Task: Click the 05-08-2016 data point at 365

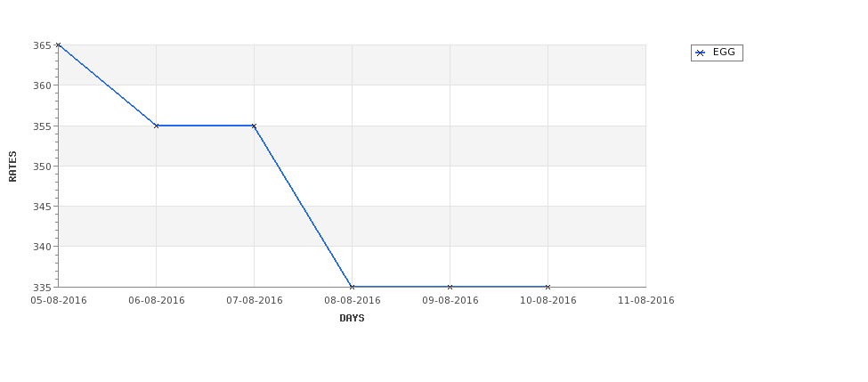Action: coord(58,45)
